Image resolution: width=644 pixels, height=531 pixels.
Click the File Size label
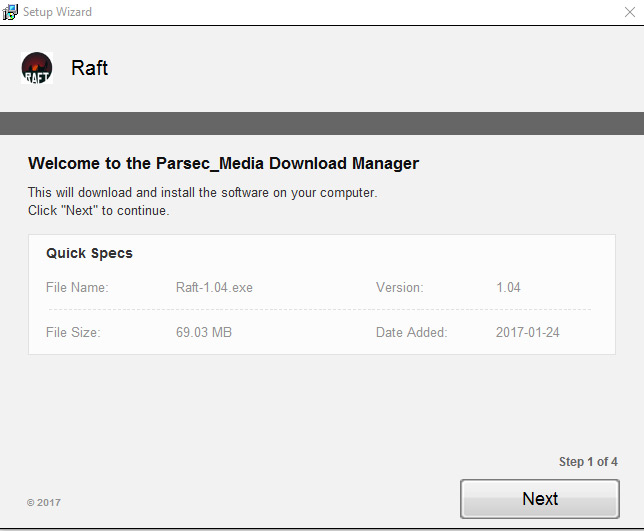coord(73,332)
